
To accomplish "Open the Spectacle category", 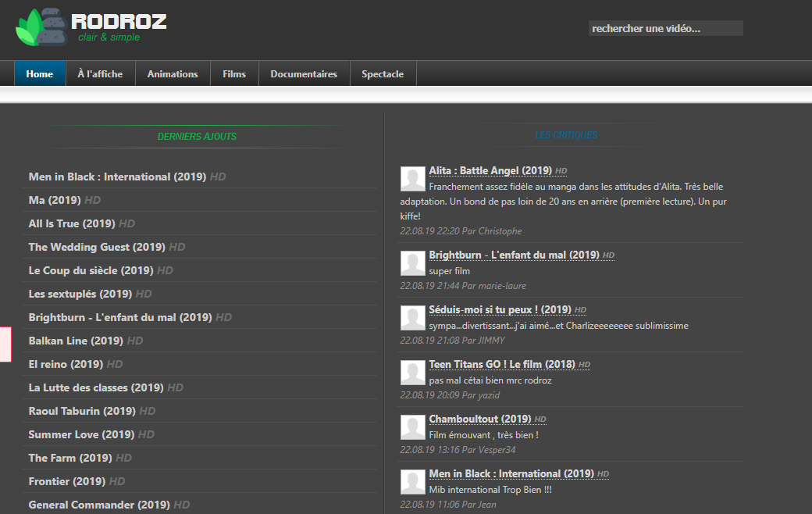I will (x=383, y=73).
